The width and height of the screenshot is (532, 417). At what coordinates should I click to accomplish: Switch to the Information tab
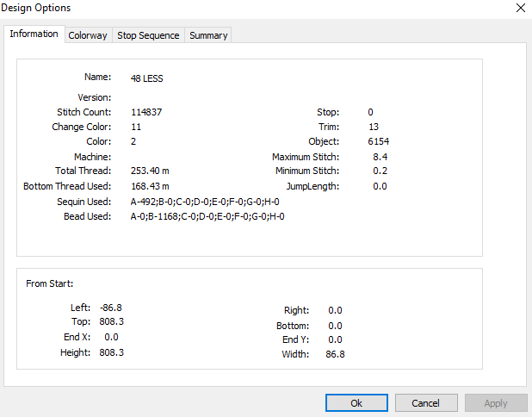(34, 34)
